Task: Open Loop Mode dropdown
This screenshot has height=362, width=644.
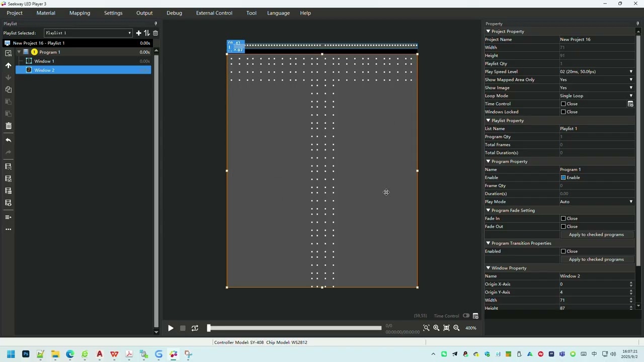Action: pyautogui.click(x=631, y=96)
